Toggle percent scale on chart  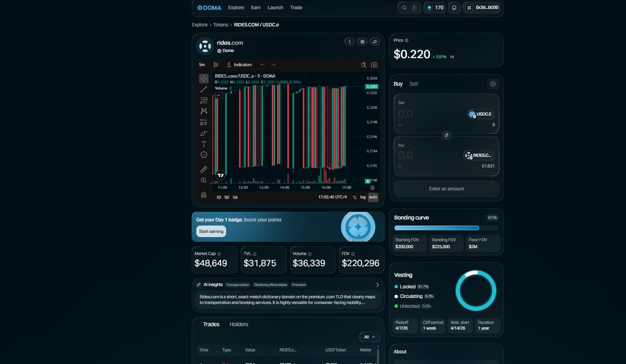tap(355, 197)
